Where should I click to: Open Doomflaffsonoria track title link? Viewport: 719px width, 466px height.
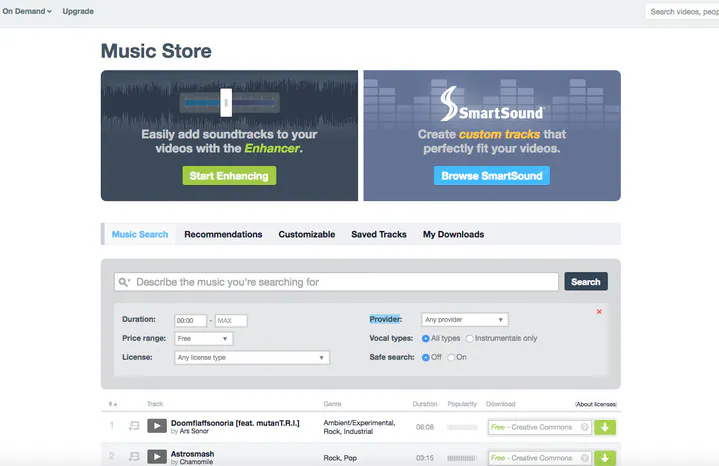click(235, 423)
